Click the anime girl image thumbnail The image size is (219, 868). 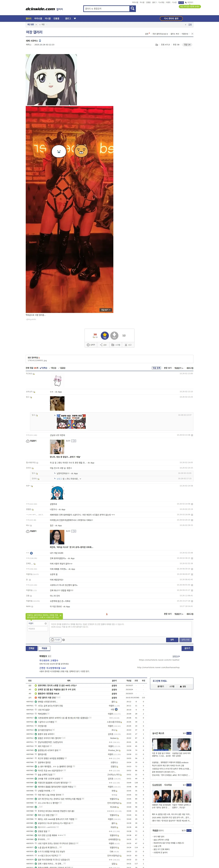pos(51,80)
